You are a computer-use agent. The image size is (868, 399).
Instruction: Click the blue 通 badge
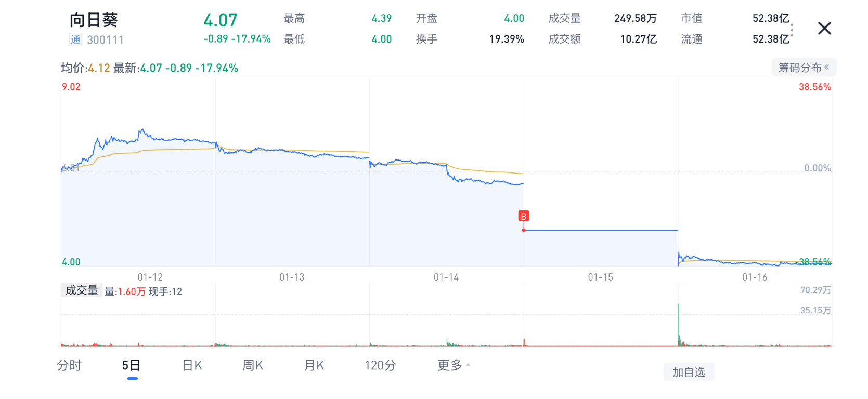[x=75, y=39]
